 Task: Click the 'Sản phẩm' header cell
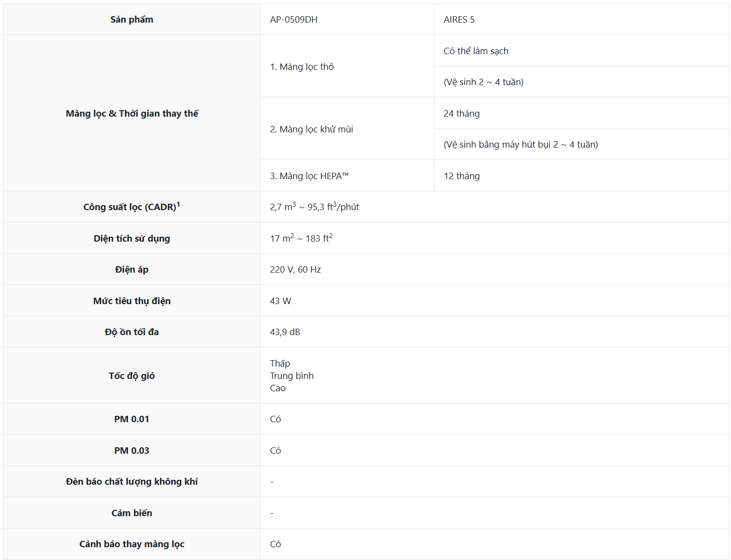[131, 20]
